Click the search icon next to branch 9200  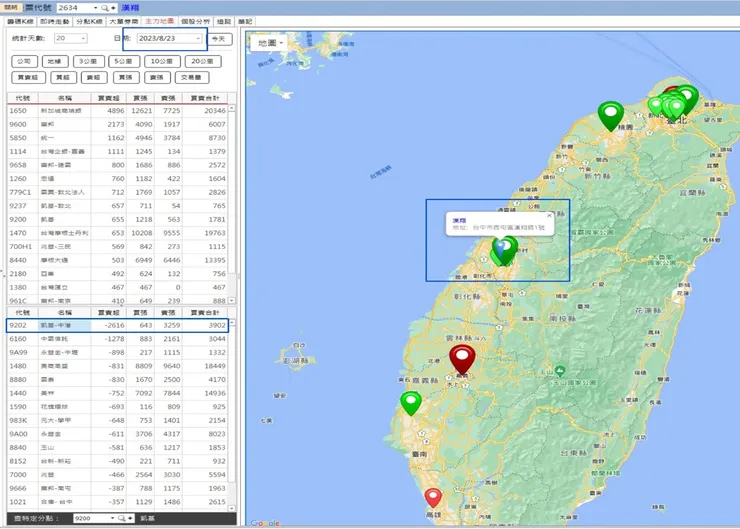click(x=122, y=519)
